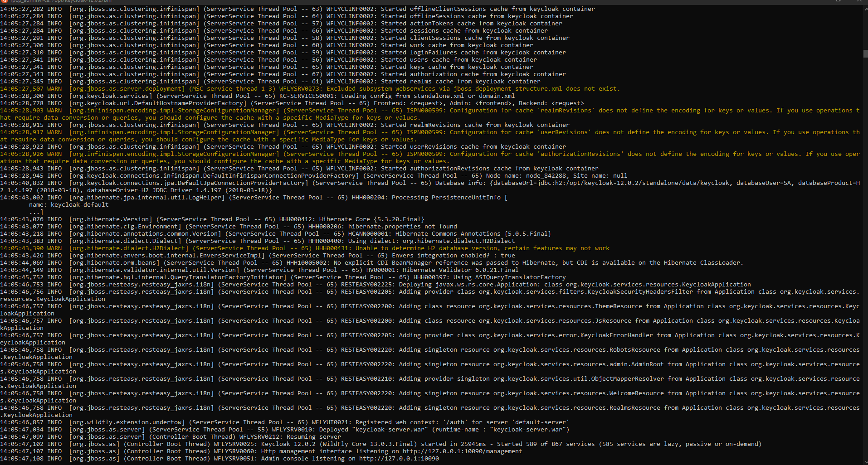Click timestamp '14:05:27,507' on WARN line

tap(22, 88)
